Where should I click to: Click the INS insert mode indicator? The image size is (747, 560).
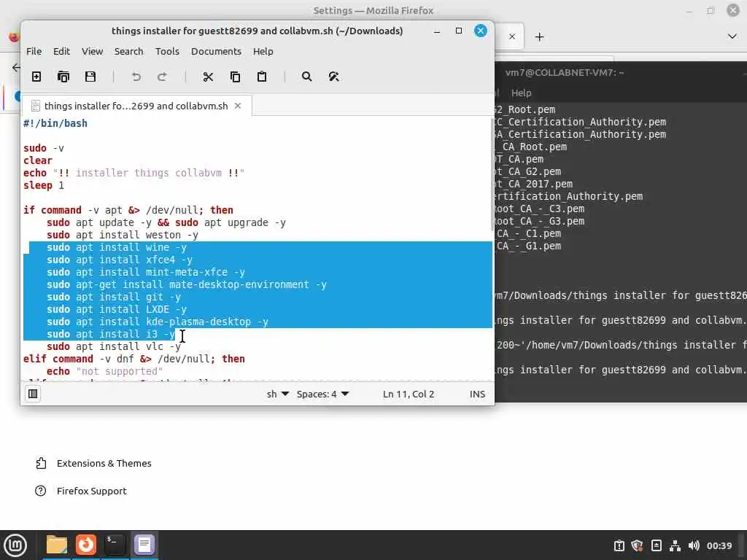tap(477, 394)
